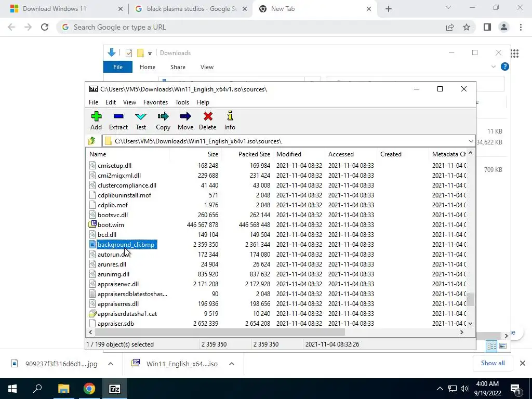The height and width of the screenshot is (399, 532).
Task: Close the downloads bar
Action: pos(523,363)
